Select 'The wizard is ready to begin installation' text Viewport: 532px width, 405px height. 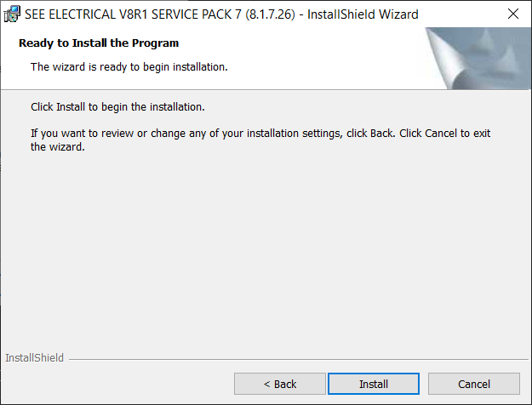coord(129,67)
